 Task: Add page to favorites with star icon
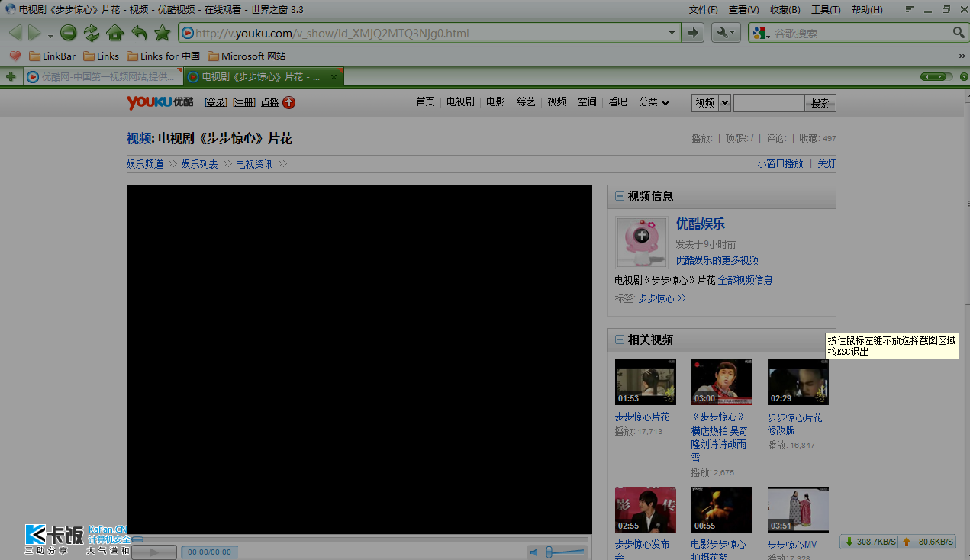pyautogui.click(x=162, y=33)
